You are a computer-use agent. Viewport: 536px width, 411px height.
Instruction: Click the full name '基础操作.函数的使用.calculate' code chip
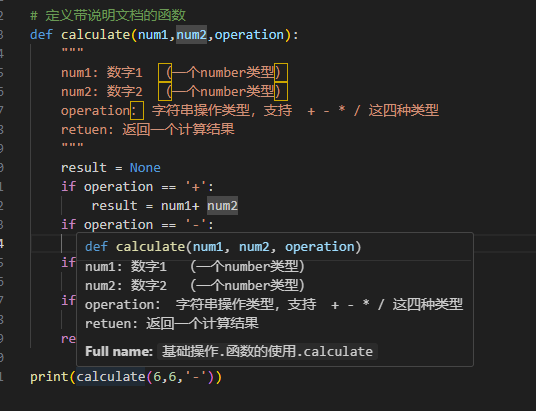coord(267,352)
